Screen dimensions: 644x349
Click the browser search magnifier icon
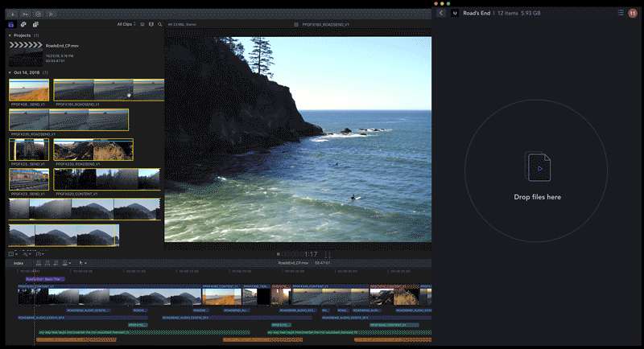click(159, 25)
